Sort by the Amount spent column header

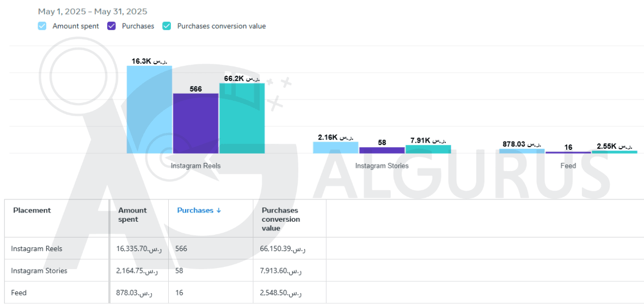pos(132,215)
